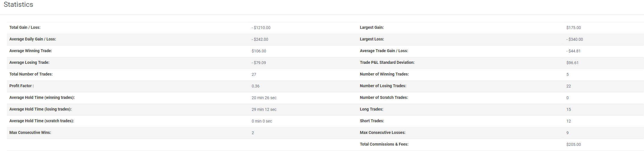Select the Average Losing Trade label
The image size is (644, 151).
[x=29, y=62]
